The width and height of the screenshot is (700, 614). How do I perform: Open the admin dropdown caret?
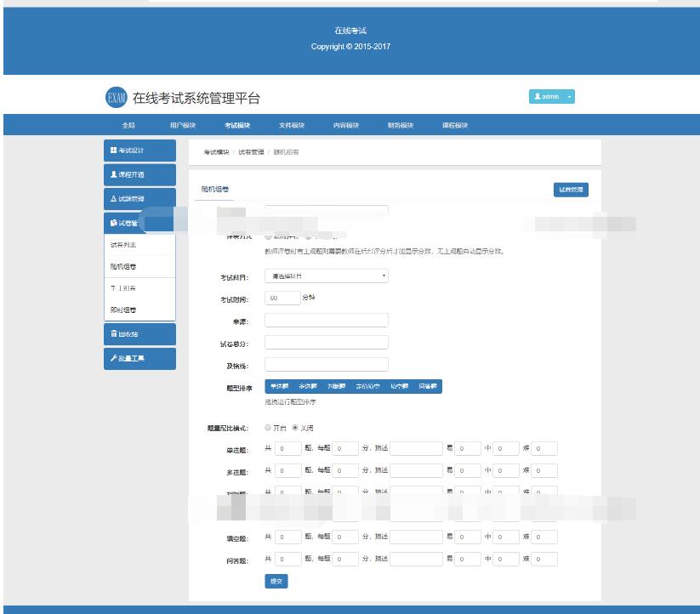point(569,97)
